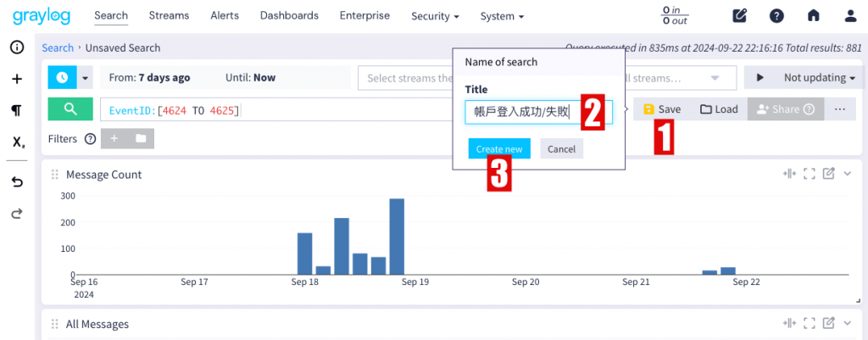Run search with green magnifier button
Screen dimensions: 868x340
[x=70, y=109]
